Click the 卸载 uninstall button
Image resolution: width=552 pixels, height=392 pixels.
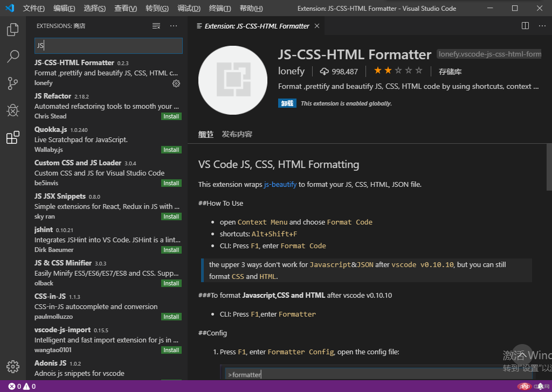tap(287, 103)
